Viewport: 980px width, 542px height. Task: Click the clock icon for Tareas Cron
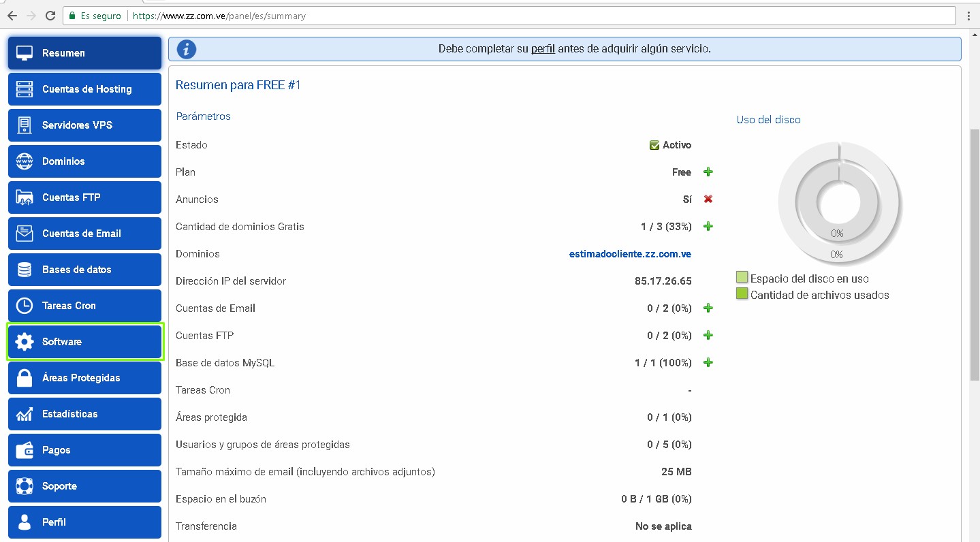tap(25, 306)
